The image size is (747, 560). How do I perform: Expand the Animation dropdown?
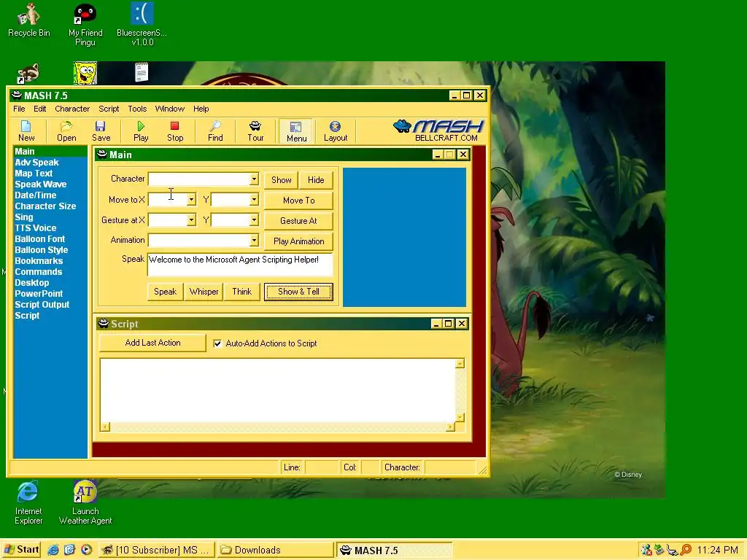pyautogui.click(x=254, y=241)
